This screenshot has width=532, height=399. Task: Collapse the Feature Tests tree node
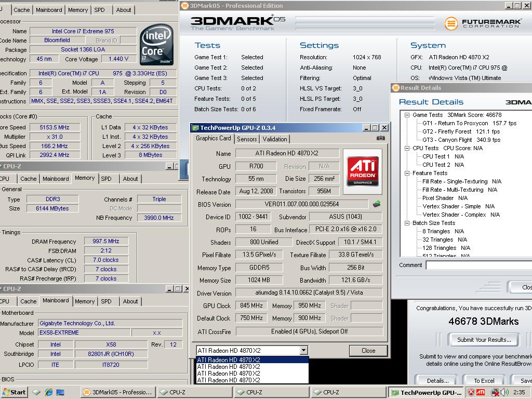407,173
